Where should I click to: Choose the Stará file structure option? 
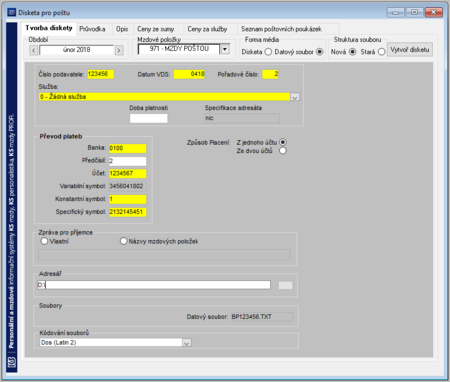pyautogui.click(x=381, y=52)
